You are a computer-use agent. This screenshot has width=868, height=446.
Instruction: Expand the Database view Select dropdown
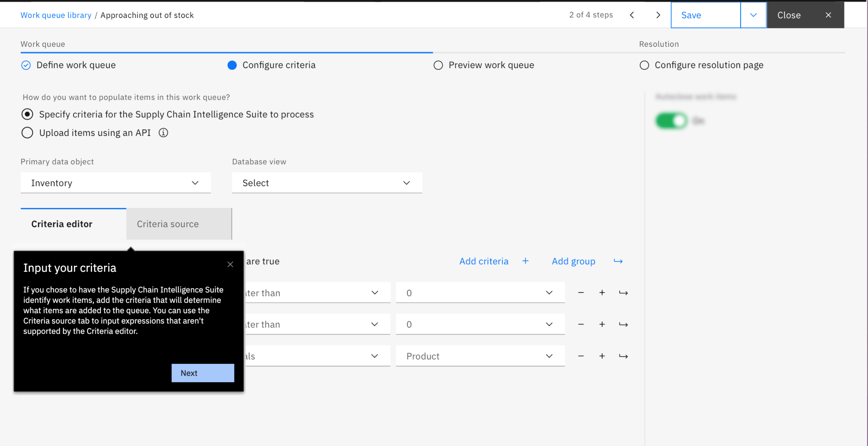point(327,183)
